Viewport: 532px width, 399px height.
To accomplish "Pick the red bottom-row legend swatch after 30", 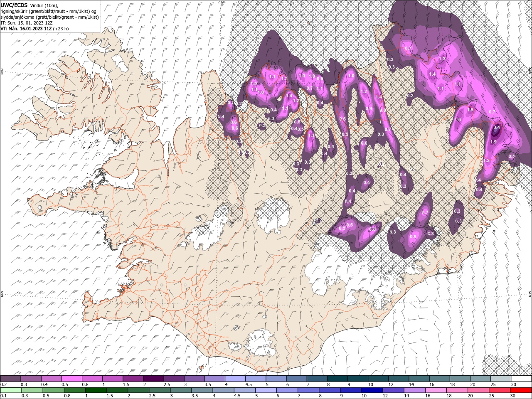I will tap(521, 390).
